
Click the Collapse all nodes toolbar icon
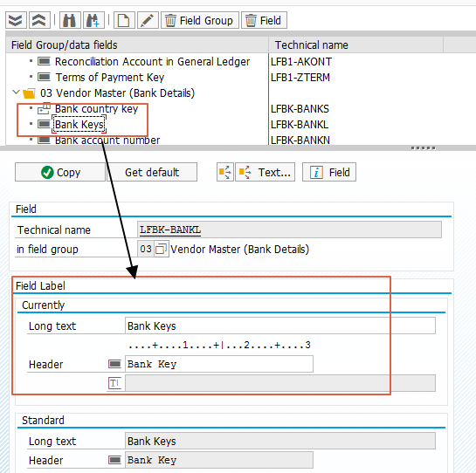click(x=39, y=20)
